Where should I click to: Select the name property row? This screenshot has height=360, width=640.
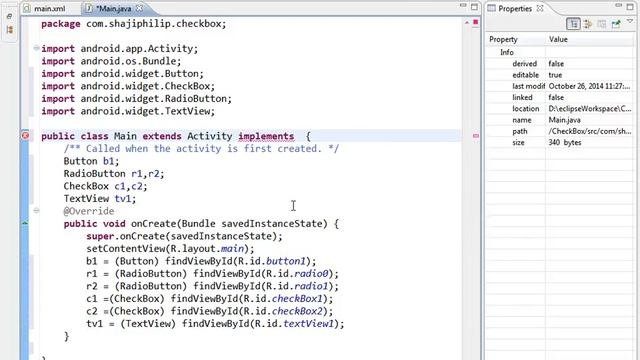click(x=560, y=120)
